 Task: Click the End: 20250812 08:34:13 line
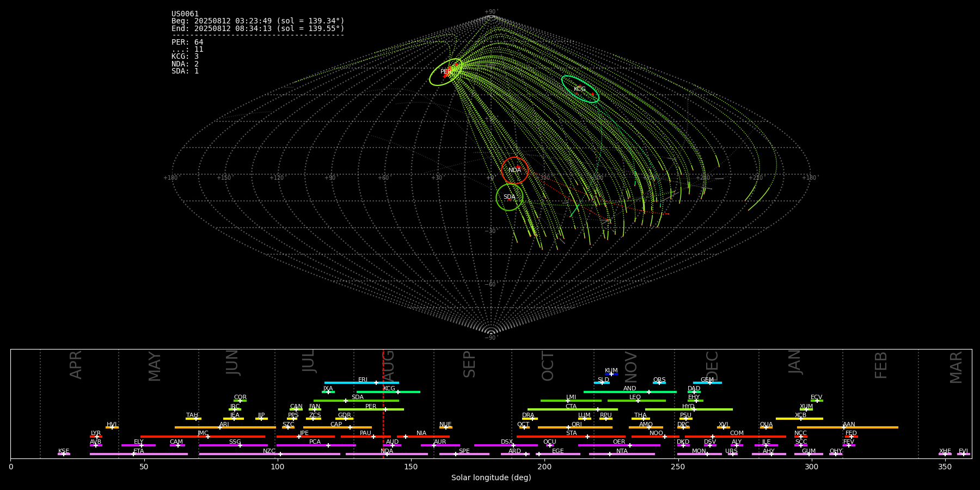(258, 28)
